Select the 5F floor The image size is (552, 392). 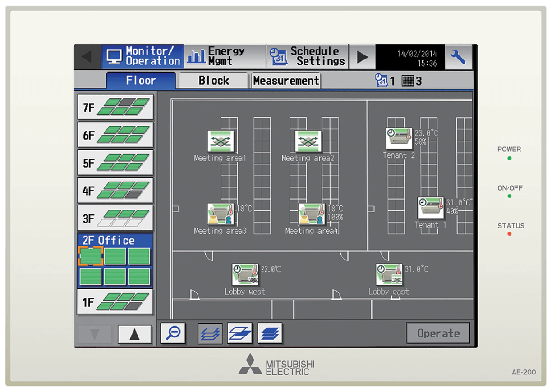[x=115, y=163]
